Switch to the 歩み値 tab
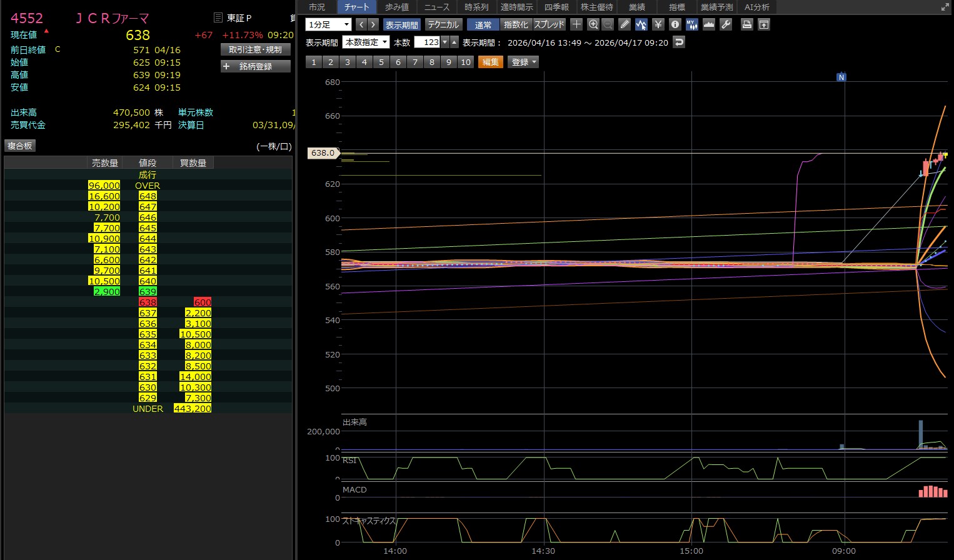The height and width of the screenshot is (560, 954). coord(397,7)
